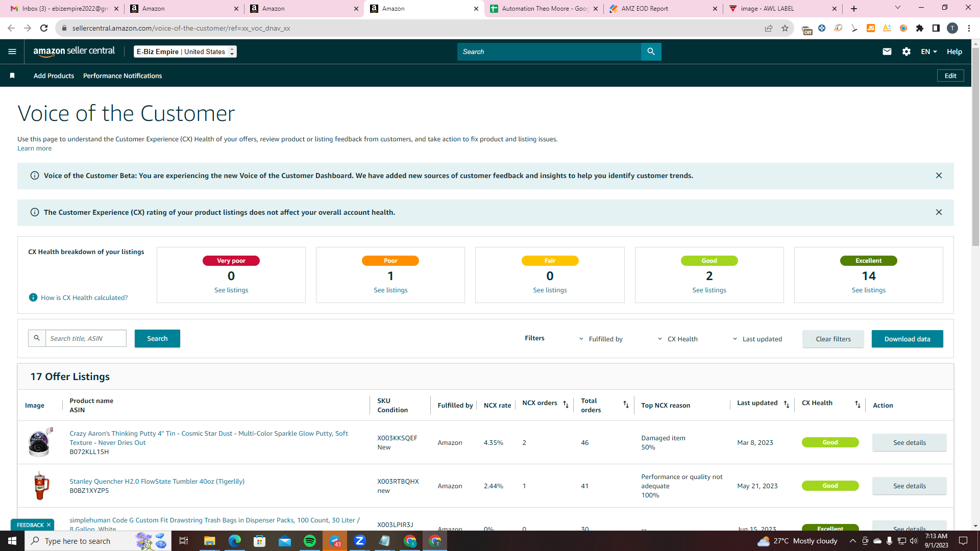Sort listings by CX Health column arrows
This screenshot has height=551, width=980.
(857, 404)
